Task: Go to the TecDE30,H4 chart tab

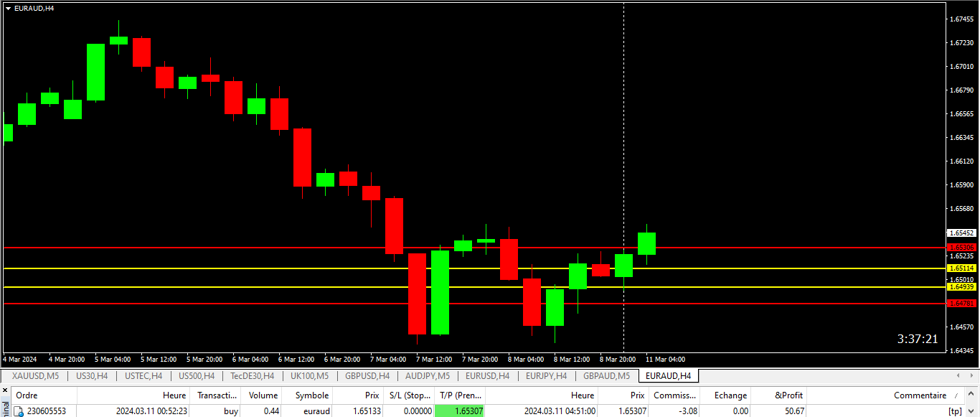Action: pyautogui.click(x=253, y=375)
